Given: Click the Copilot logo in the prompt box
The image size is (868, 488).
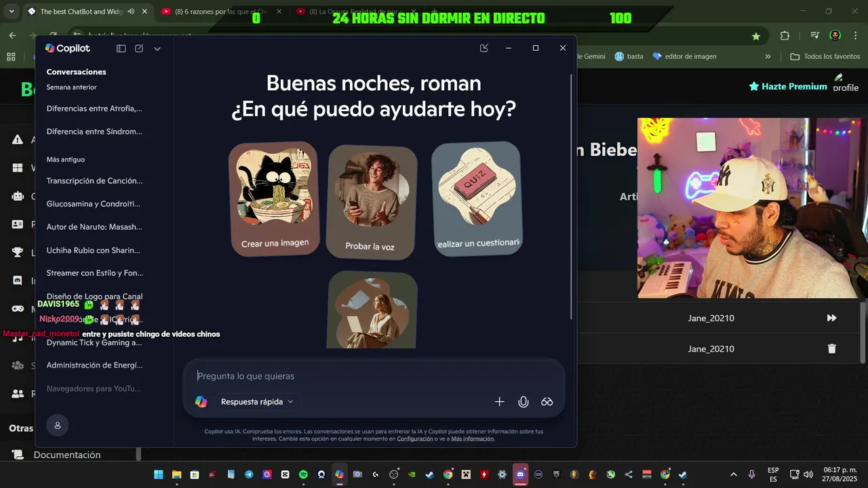Looking at the screenshot, I should (201, 402).
